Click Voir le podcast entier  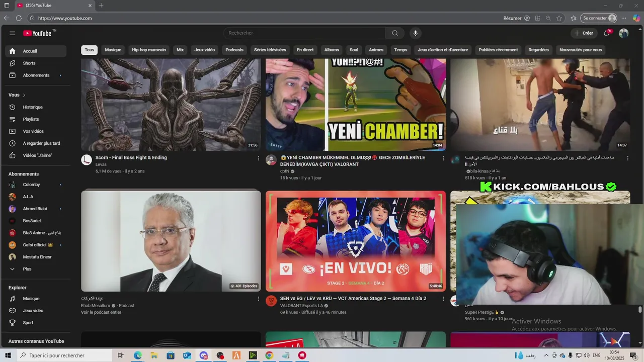coord(101,312)
